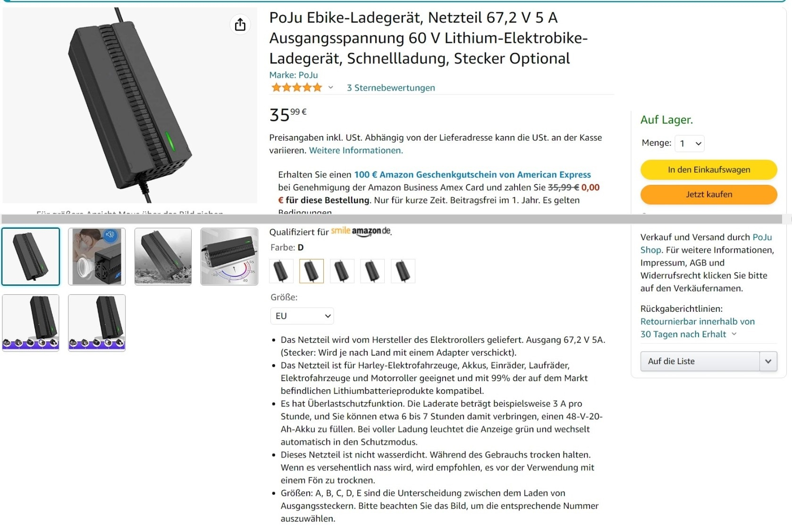This screenshot has width=792, height=532.
Task: Choose the third color variant swatch
Action: 342,271
